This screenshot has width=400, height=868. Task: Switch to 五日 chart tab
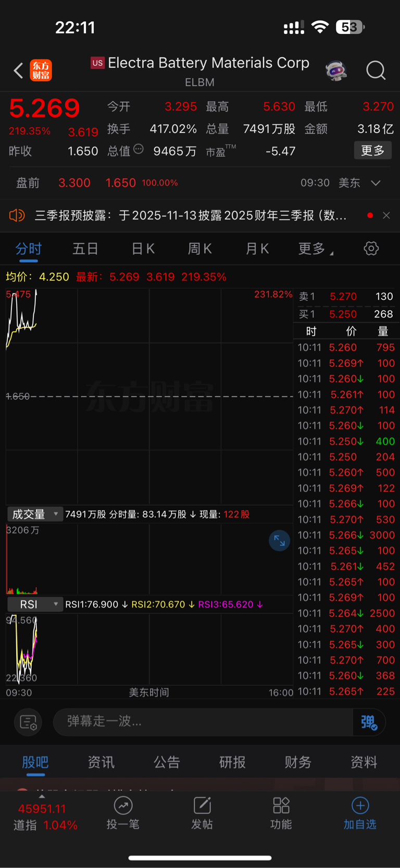click(x=85, y=249)
